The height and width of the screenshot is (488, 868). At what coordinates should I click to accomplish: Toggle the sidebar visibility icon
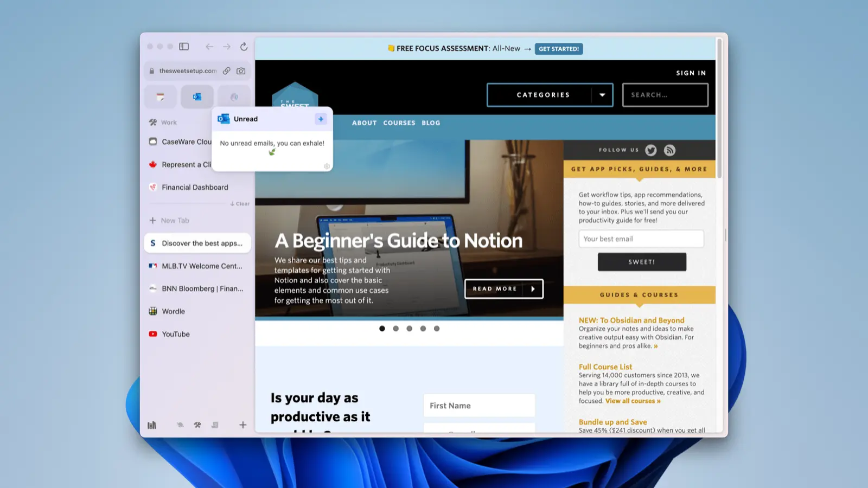184,47
